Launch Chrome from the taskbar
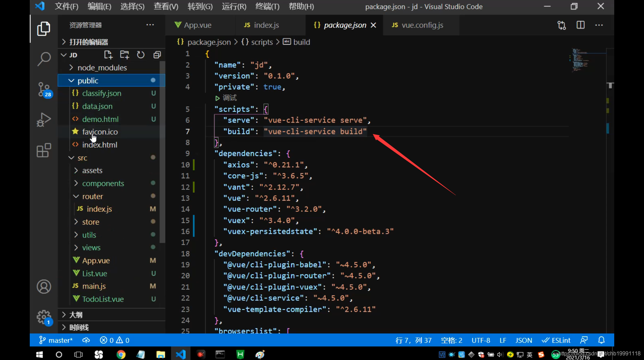Image resolution: width=644 pixels, height=360 pixels. pyautogui.click(x=121, y=354)
